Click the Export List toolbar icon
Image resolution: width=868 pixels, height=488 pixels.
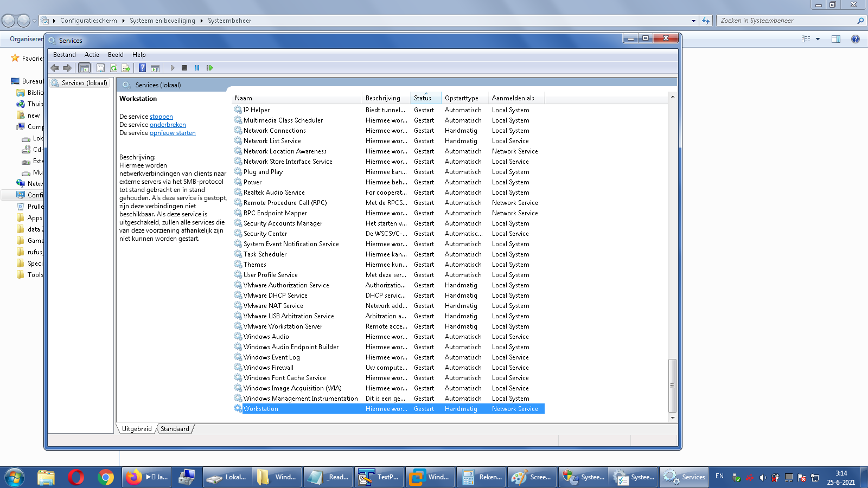coord(126,68)
